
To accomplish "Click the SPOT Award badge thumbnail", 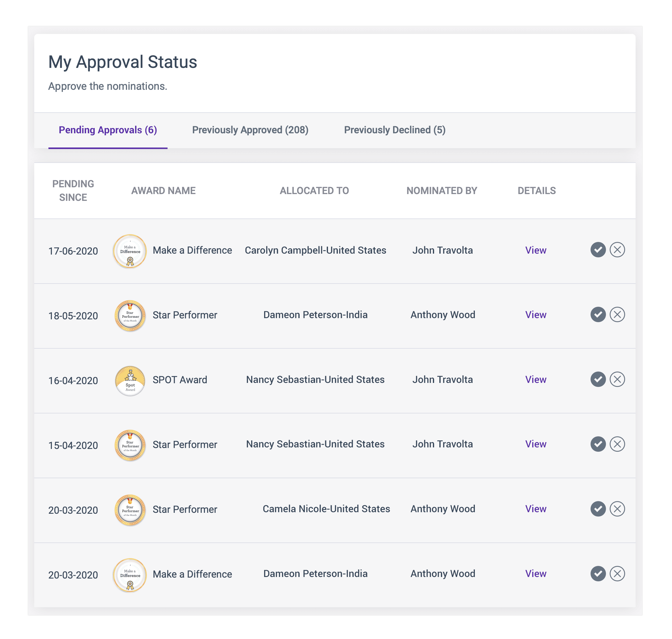I will click(x=130, y=381).
